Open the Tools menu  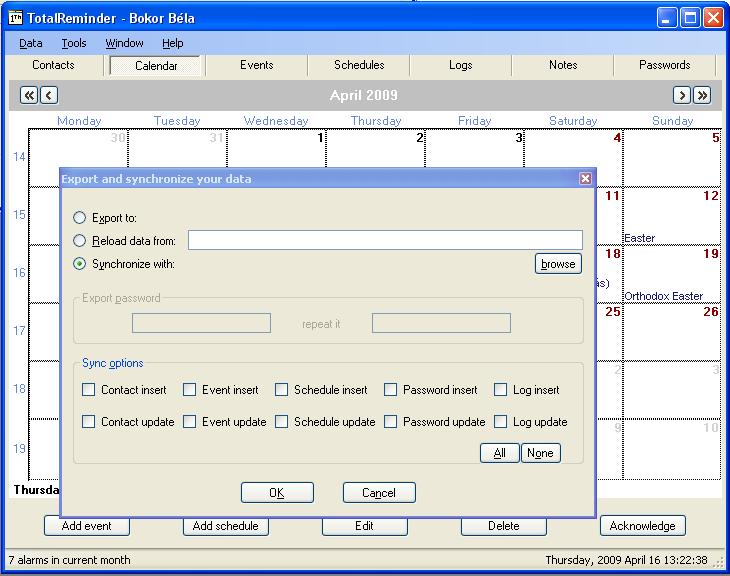74,43
